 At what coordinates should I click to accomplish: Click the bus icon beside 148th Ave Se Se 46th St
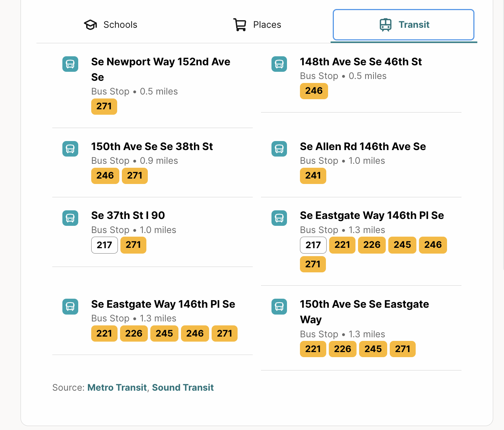tap(279, 64)
